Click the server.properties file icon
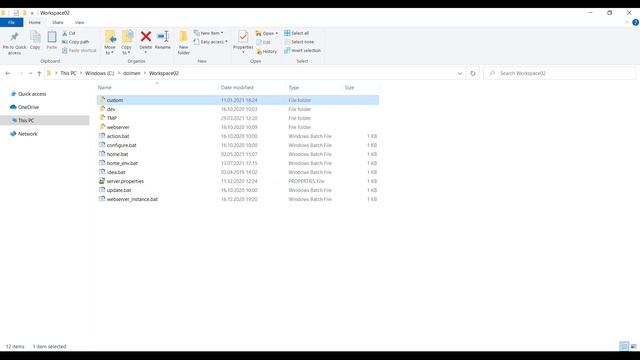The image size is (640, 360). 102,181
